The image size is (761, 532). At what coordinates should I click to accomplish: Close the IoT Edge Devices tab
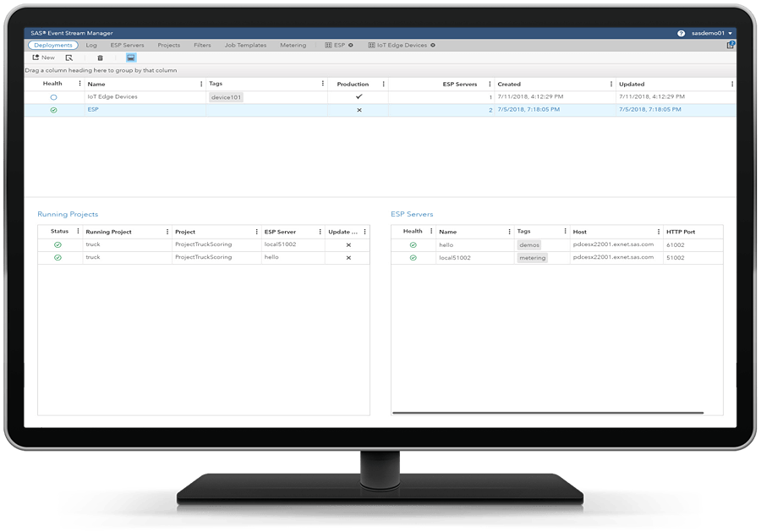pos(432,45)
